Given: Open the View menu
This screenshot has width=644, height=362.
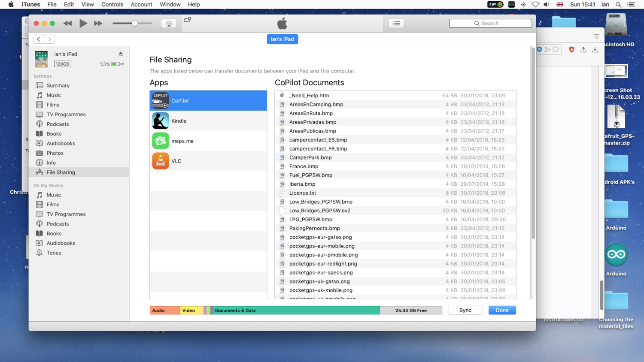Looking at the screenshot, I should pyautogui.click(x=88, y=4).
